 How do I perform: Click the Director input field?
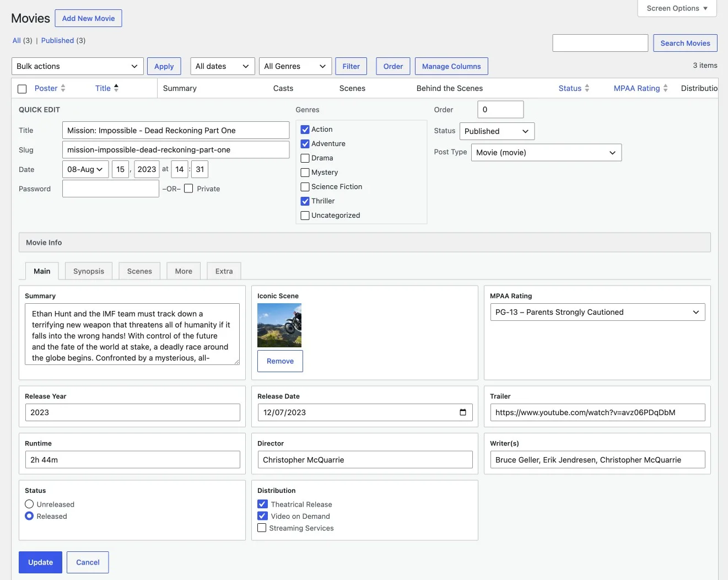click(365, 460)
